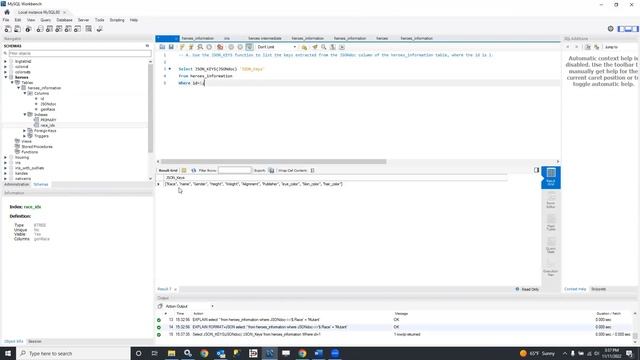Collapse heroes_information table node
This screenshot has width=640, height=360.
coord(18,88)
